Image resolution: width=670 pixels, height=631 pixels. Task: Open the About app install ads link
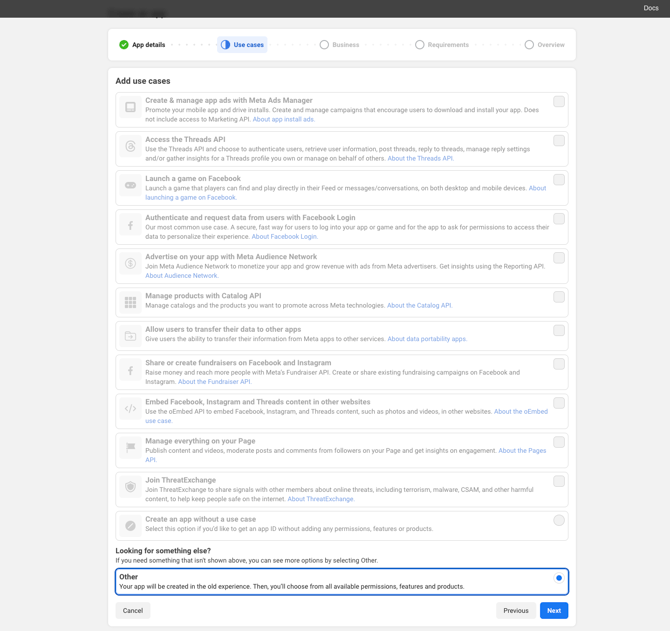[284, 119]
